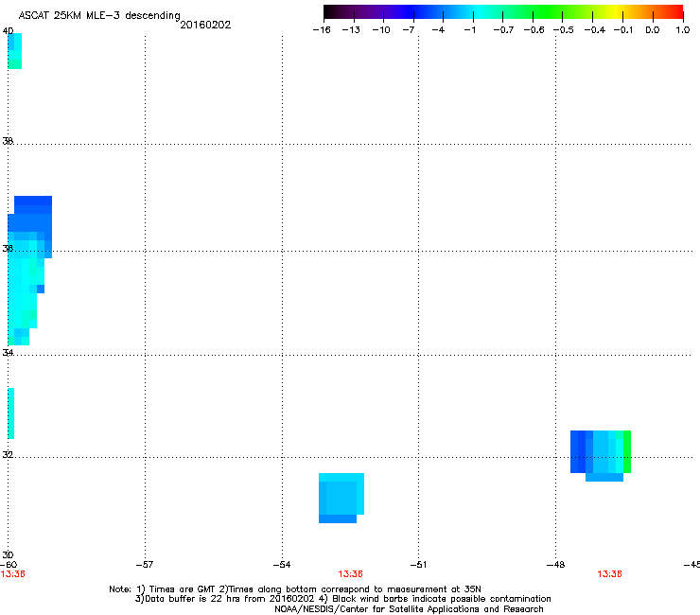Click the thin cyan strip near latitude 33
The height and width of the screenshot is (615, 700).
pos(11,413)
